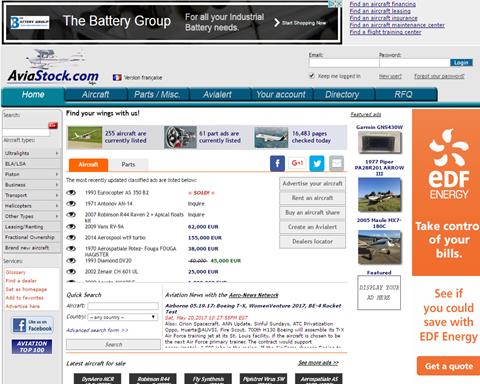Send the page by the email envelope icon
The image size is (480, 384).
(336, 164)
